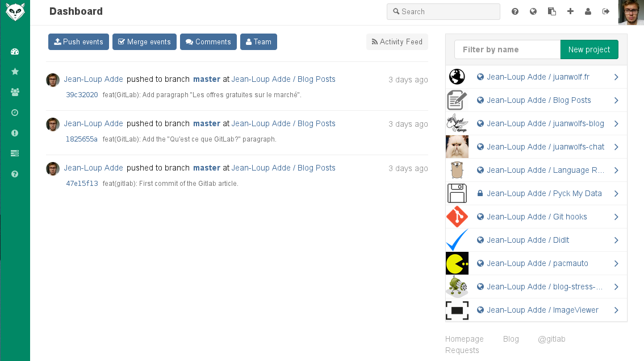Click the sign out icon
The image size is (644, 361).
(606, 11)
